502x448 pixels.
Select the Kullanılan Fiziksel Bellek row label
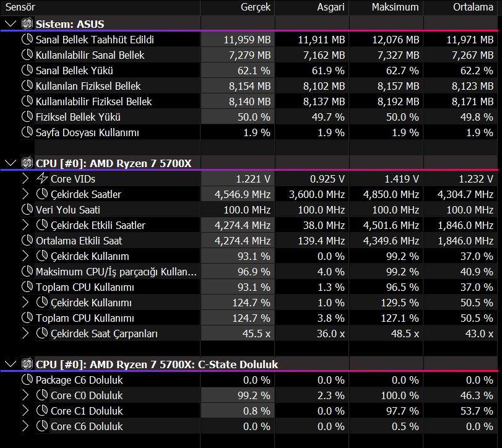88,86
